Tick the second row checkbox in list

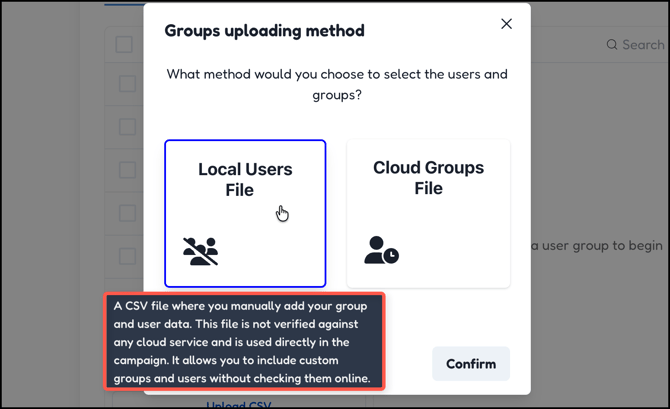127,127
